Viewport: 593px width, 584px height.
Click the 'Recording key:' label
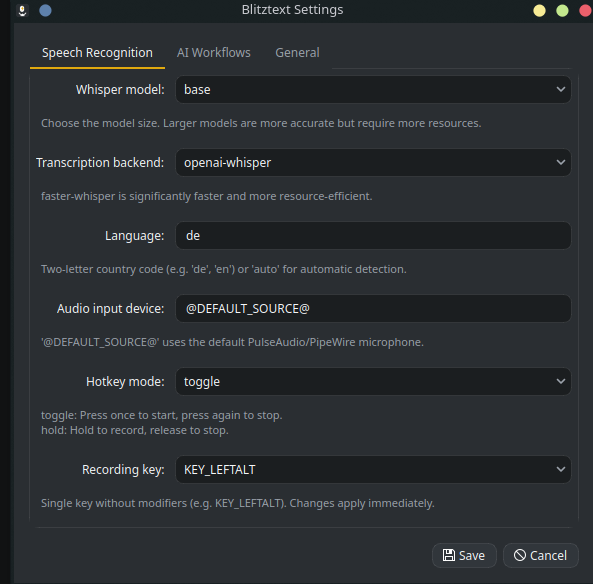(123, 470)
